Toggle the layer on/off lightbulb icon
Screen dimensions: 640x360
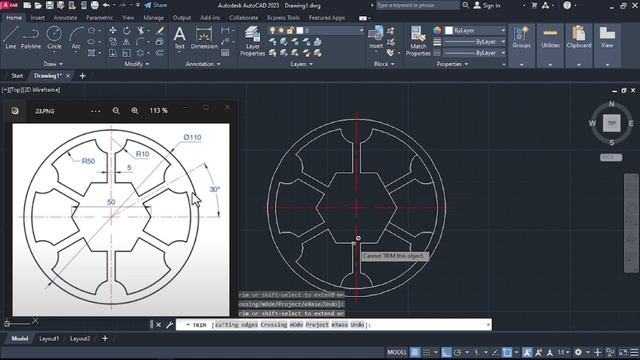(x=273, y=31)
